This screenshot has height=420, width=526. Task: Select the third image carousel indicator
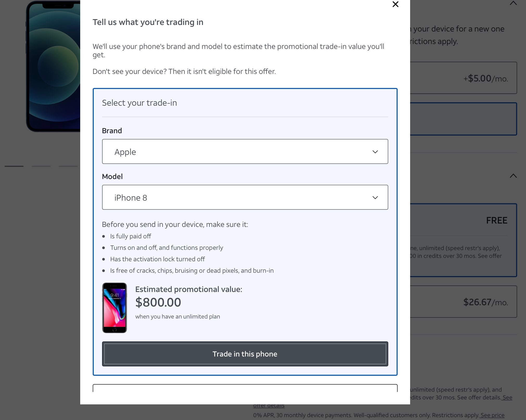point(68,166)
